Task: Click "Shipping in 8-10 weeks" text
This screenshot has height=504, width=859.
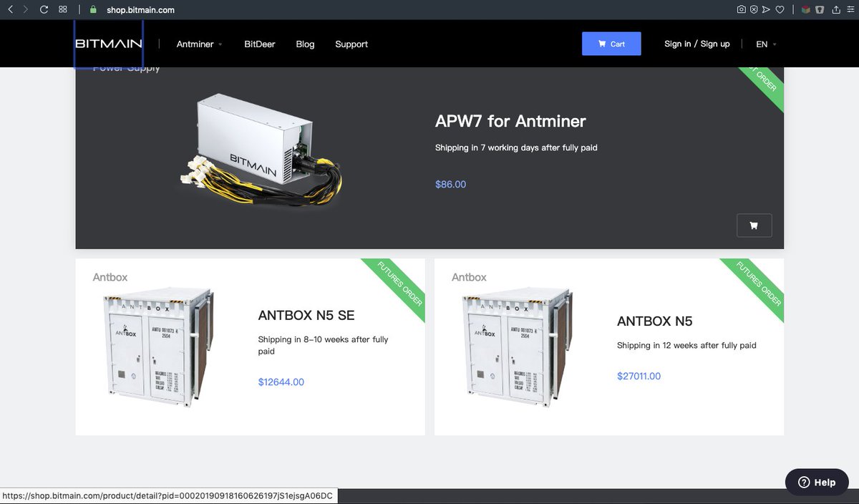Action: (x=323, y=345)
